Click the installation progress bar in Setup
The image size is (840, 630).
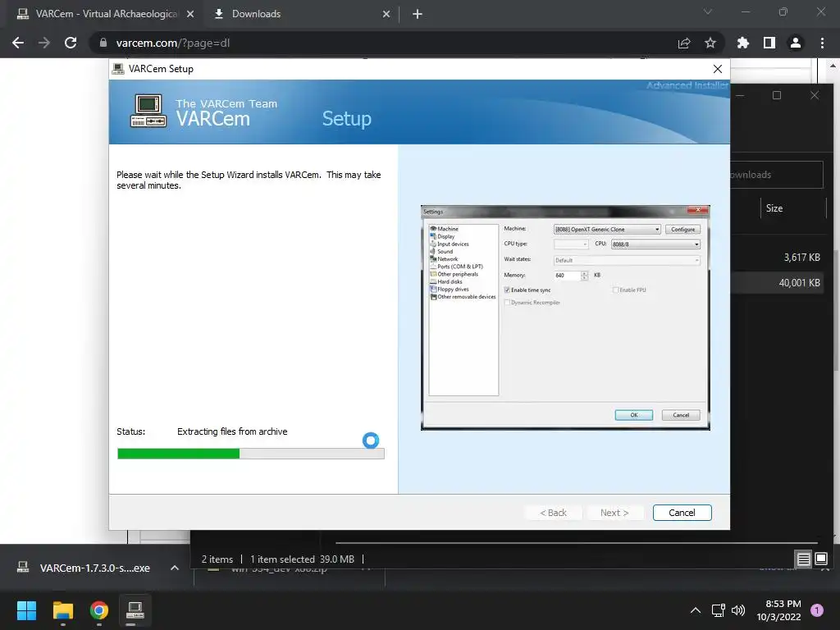(251, 454)
